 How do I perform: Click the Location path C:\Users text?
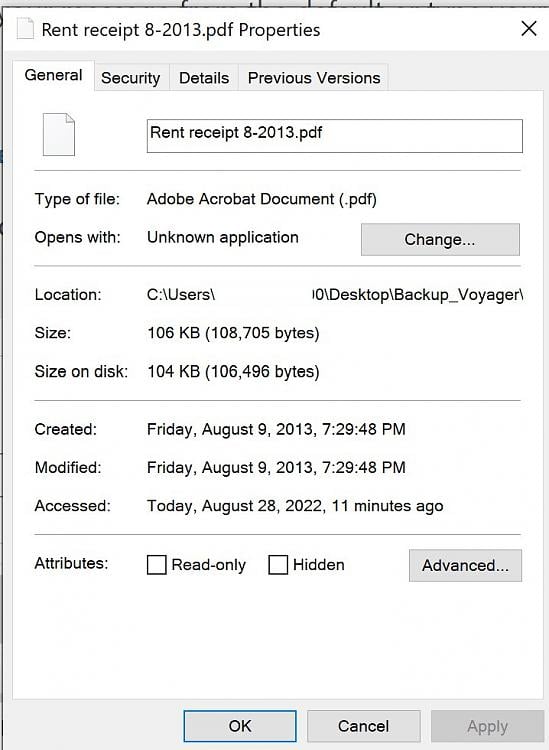point(335,295)
